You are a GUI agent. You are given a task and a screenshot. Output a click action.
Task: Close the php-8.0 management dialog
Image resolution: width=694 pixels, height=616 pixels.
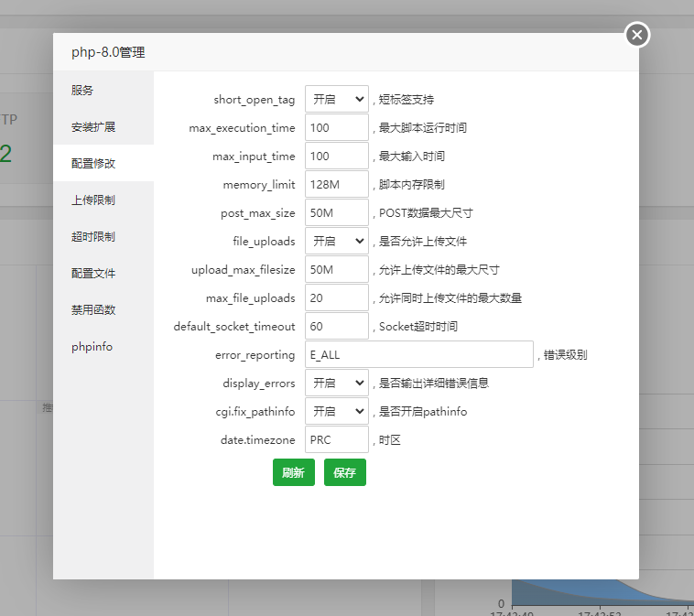[x=637, y=35]
